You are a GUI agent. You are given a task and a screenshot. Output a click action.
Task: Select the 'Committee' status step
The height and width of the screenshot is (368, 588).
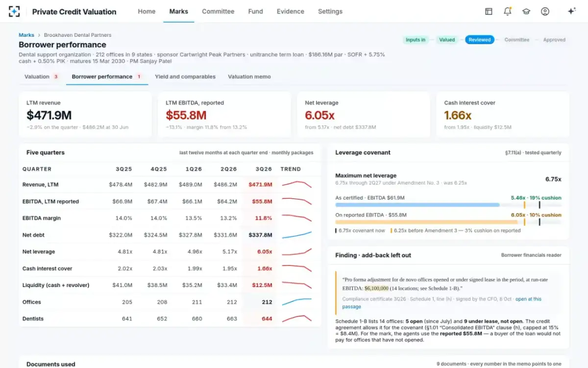(517, 40)
